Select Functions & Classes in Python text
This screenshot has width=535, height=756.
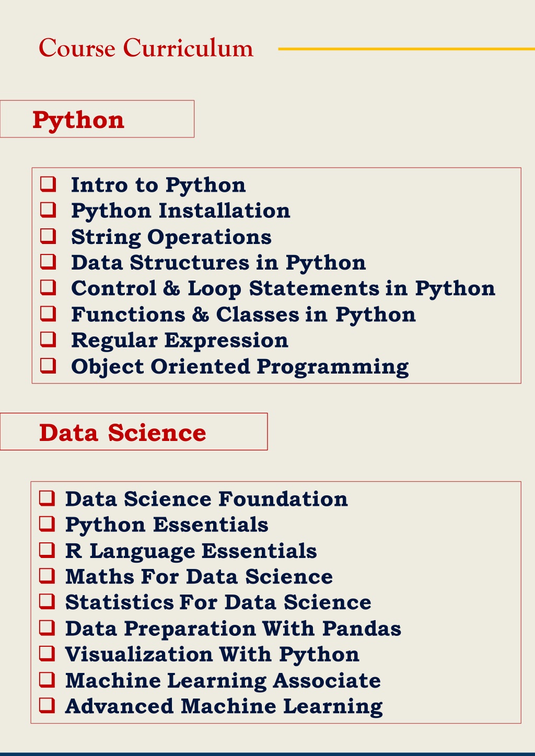point(243,315)
